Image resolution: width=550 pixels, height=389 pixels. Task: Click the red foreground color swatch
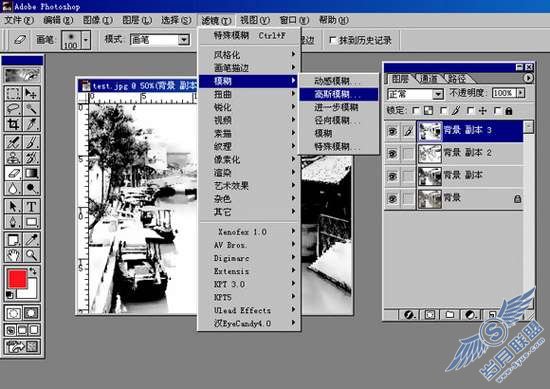[17, 279]
